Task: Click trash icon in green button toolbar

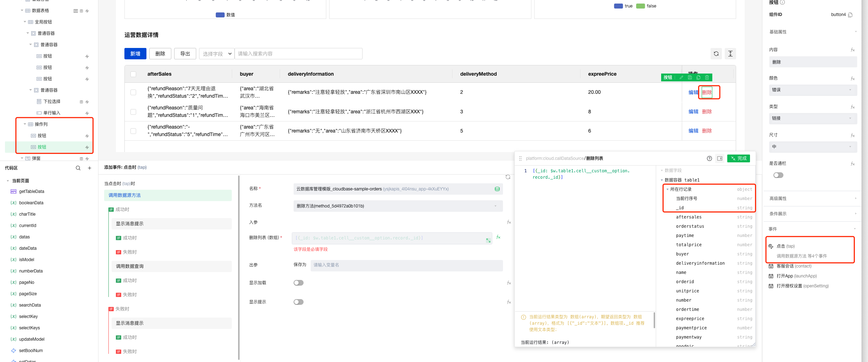Action: coord(707,77)
